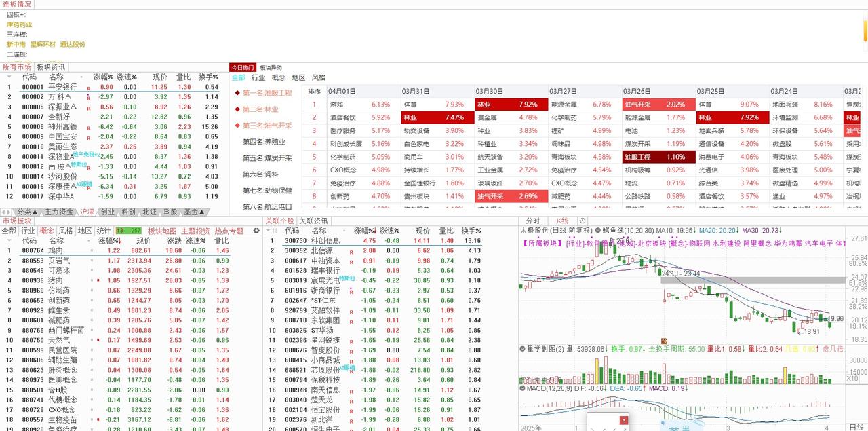Filter 市场板块 by 风格
Viewport: 868px width, 431px height.
point(66,231)
